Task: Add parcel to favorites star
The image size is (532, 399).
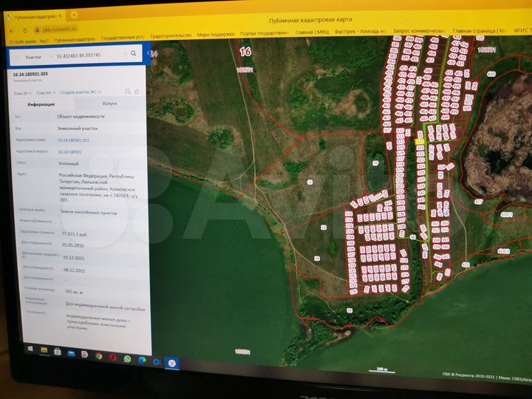Action: pyautogui.click(x=137, y=91)
